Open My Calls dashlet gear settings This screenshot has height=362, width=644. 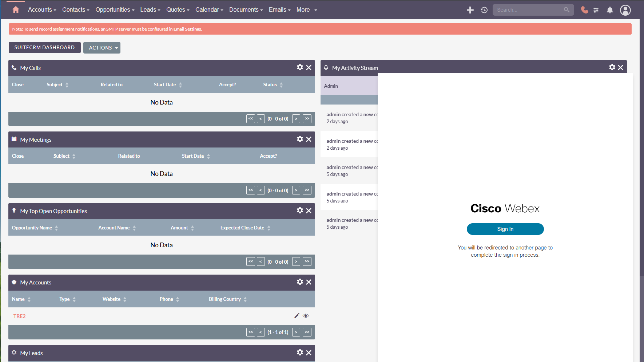coord(300,67)
